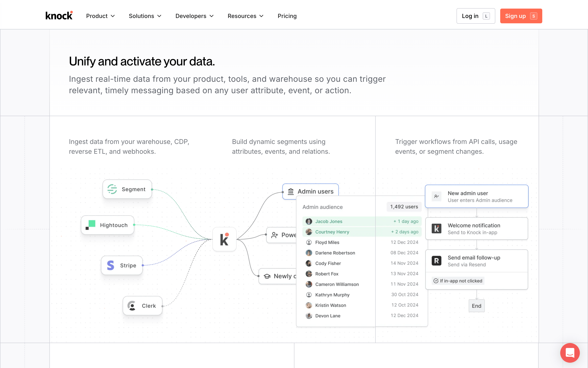Click the Sign up button

(x=521, y=16)
